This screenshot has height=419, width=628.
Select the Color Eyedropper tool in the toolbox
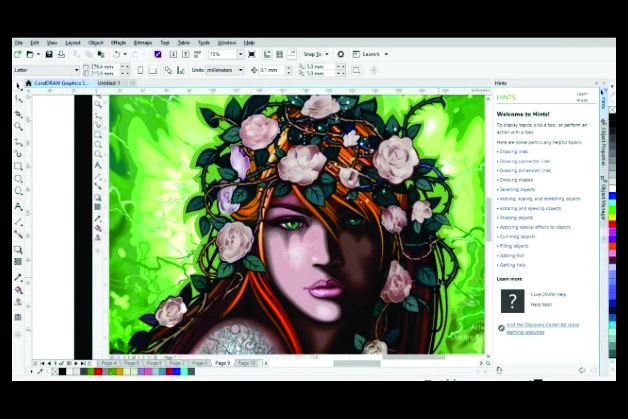pyautogui.click(x=18, y=277)
